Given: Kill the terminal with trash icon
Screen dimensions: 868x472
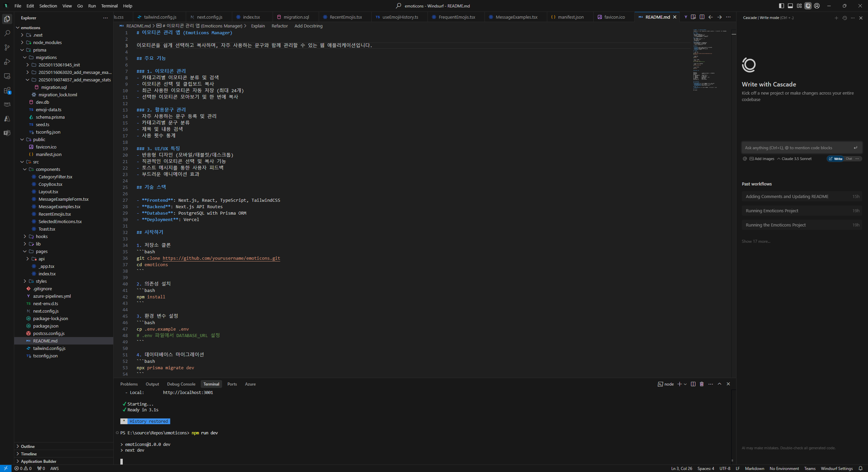Looking at the screenshot, I should pos(702,384).
